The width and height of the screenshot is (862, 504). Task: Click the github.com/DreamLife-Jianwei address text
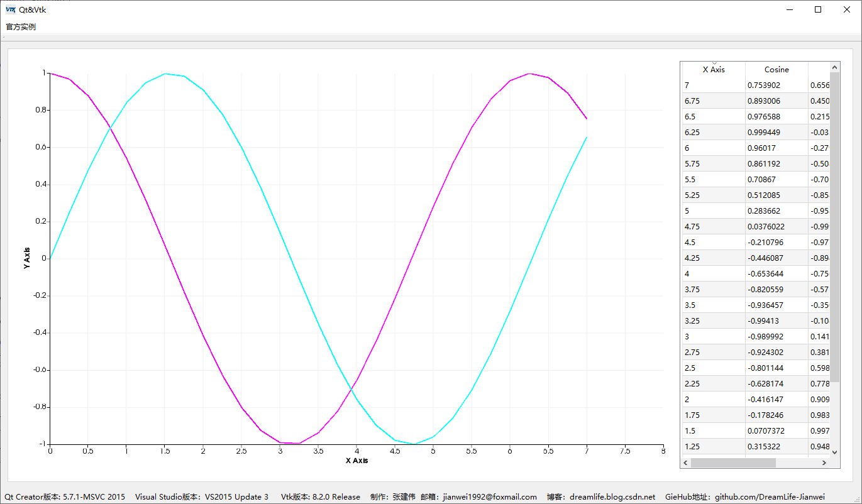[x=770, y=496]
